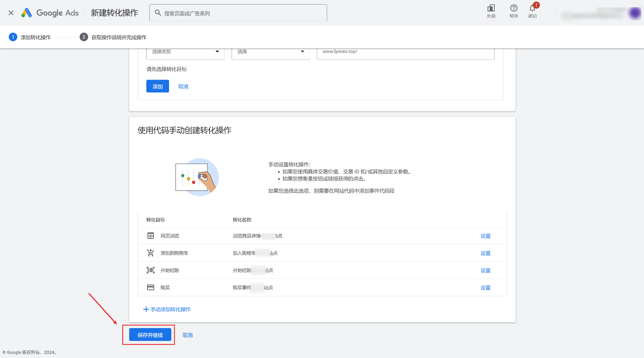Go to step 1 添加转化操作
Image resolution: width=644 pixels, height=358 pixels.
(30, 37)
